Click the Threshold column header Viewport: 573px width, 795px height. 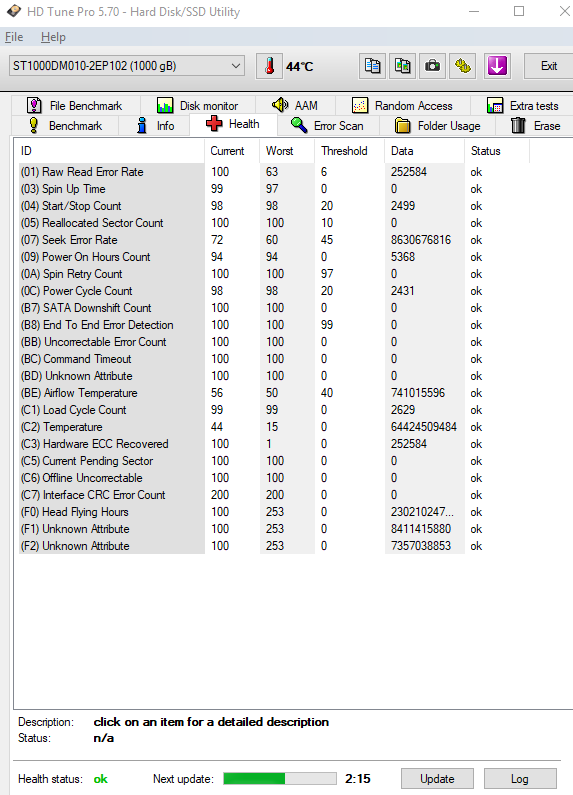349,151
